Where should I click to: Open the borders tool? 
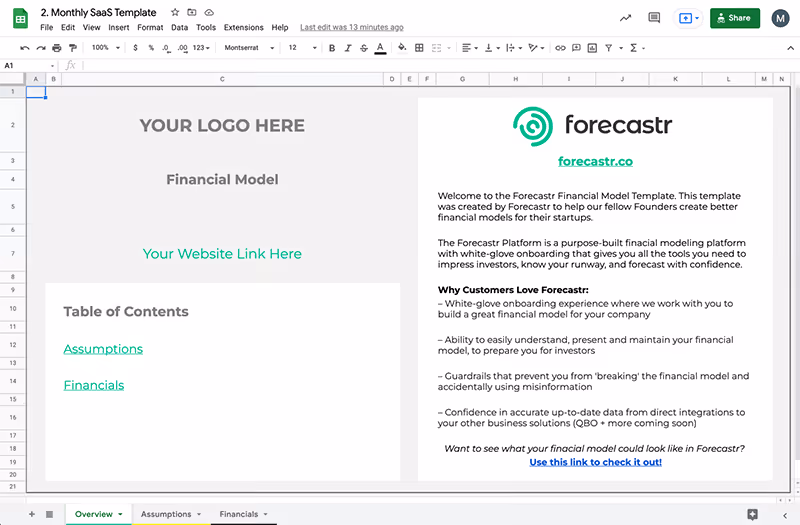(419, 48)
